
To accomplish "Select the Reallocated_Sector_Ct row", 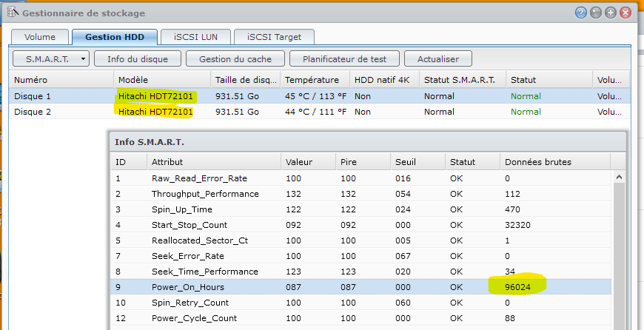I will tap(361, 240).
